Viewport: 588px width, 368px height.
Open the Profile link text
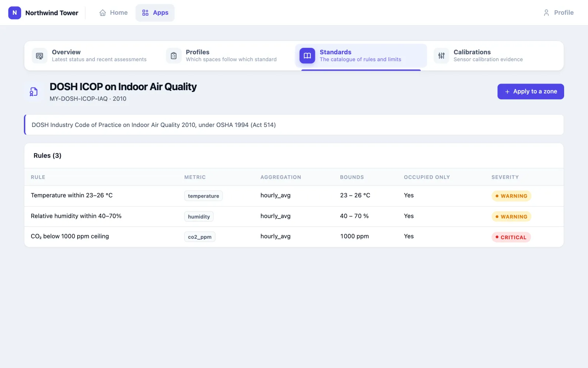(x=564, y=13)
